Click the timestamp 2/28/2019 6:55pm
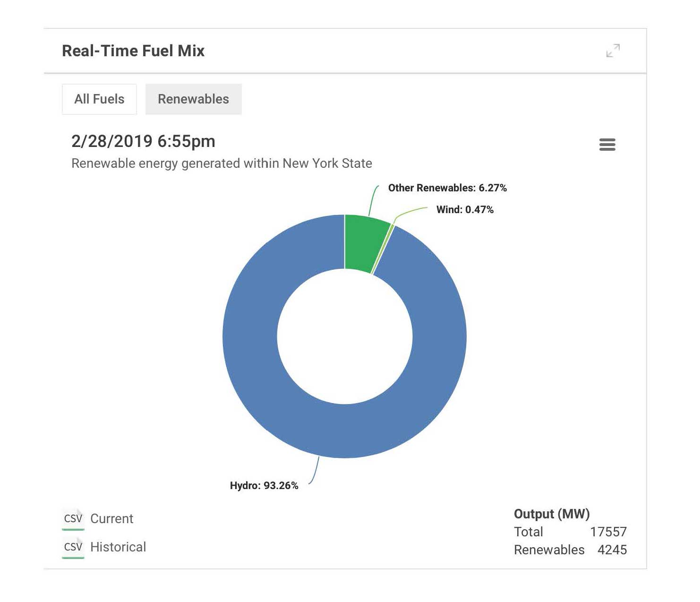The width and height of the screenshot is (700, 602). (x=143, y=141)
